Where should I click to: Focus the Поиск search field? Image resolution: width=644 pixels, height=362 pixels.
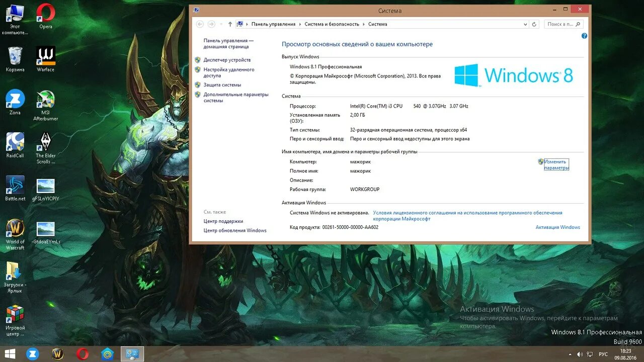pyautogui.click(x=564, y=24)
